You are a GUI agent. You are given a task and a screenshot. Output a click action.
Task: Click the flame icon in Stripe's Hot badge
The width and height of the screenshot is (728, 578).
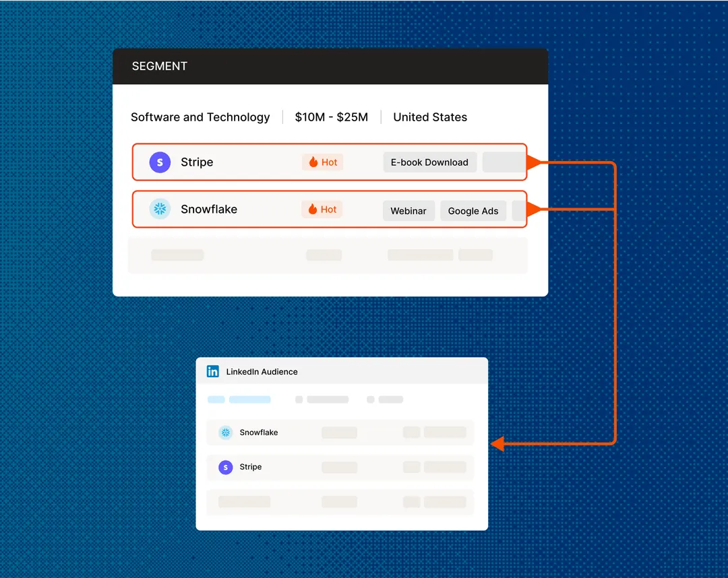313,162
